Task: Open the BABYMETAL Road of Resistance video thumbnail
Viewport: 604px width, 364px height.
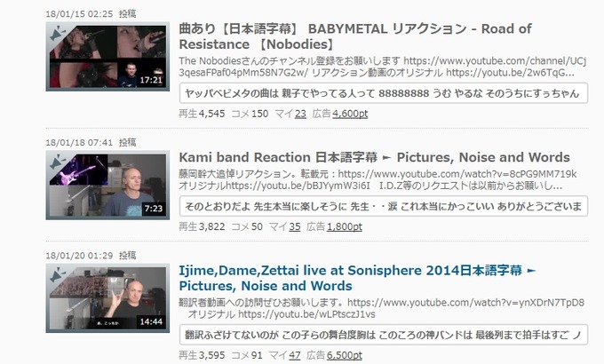Action: pyautogui.click(x=107, y=56)
